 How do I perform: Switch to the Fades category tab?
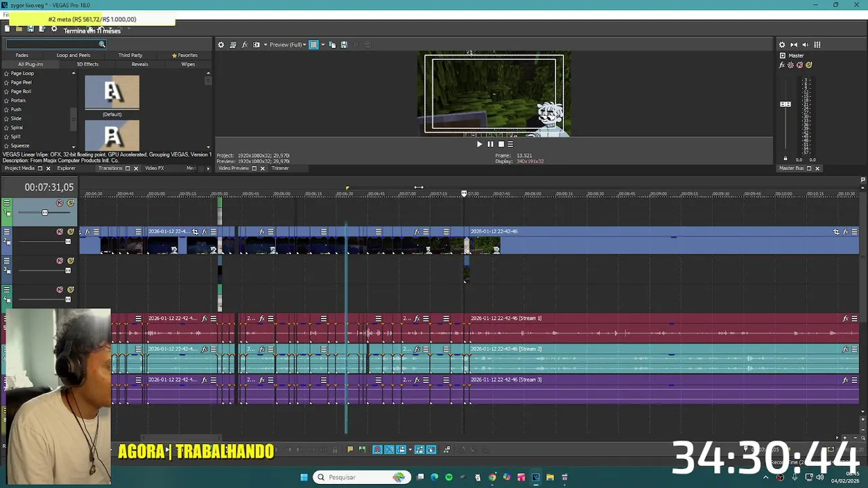tap(22, 55)
